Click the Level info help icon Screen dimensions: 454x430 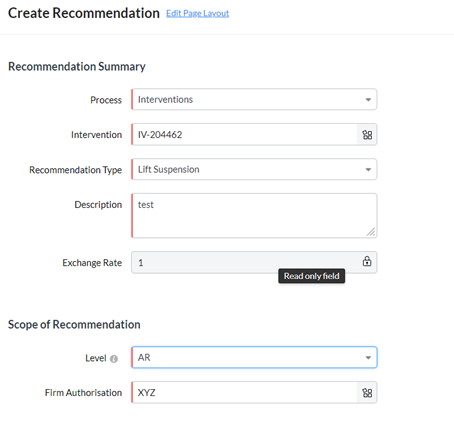click(x=114, y=359)
